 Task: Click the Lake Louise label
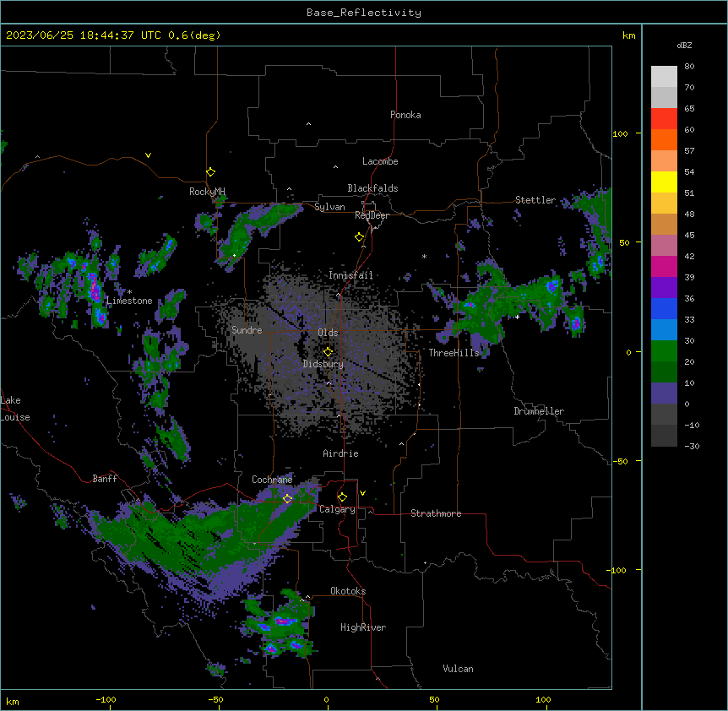tap(15, 409)
